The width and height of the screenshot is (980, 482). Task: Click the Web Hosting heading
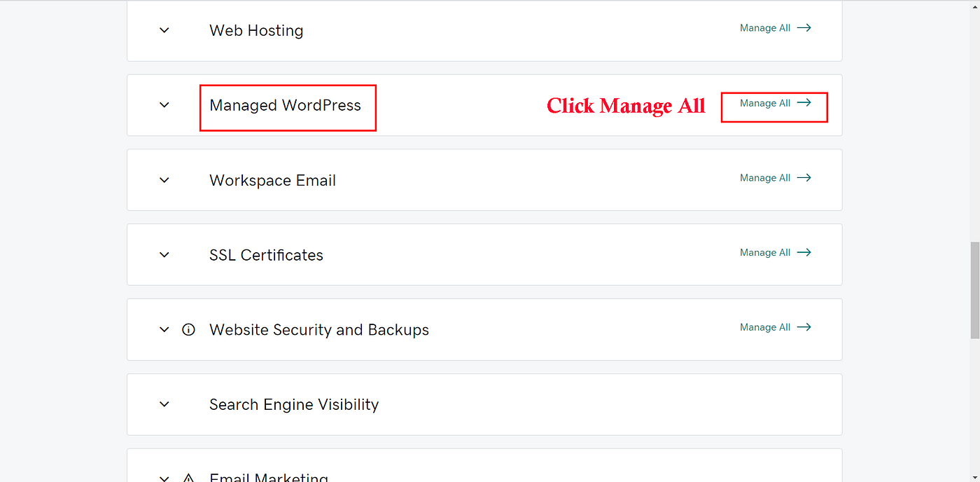[x=256, y=31]
